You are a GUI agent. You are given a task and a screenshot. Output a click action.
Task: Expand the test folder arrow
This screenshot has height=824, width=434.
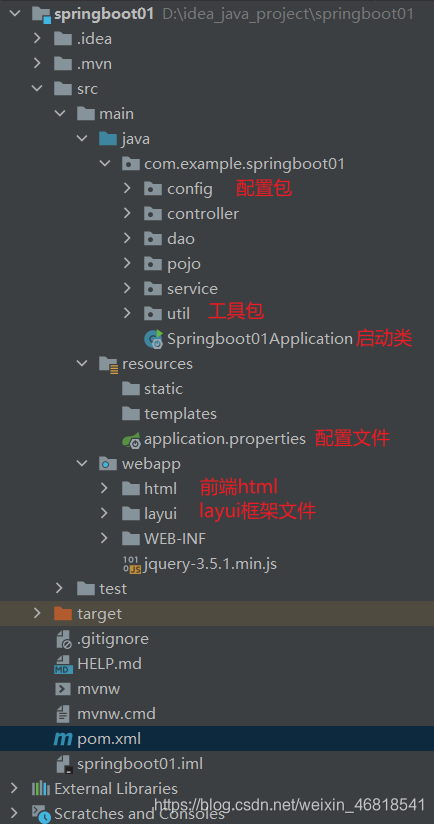click(x=59, y=589)
